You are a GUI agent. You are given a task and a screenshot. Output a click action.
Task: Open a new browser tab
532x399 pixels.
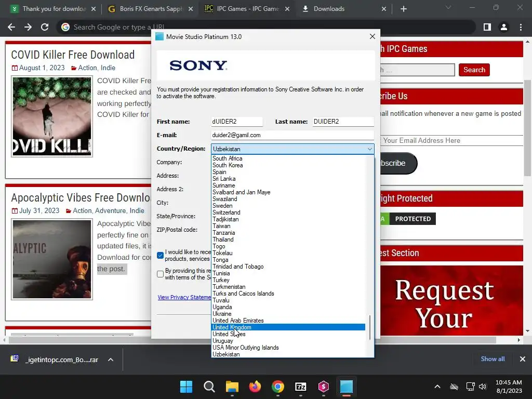(403, 9)
